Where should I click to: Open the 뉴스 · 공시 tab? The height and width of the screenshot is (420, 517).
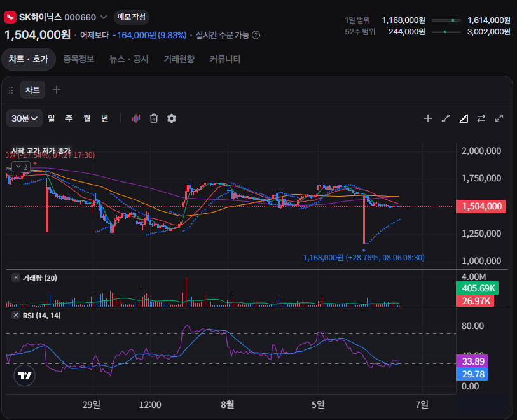coord(129,59)
